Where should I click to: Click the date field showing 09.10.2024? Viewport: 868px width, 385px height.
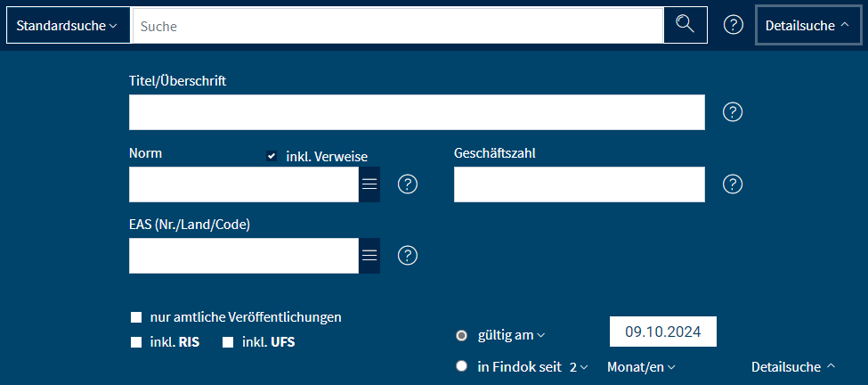tap(663, 332)
